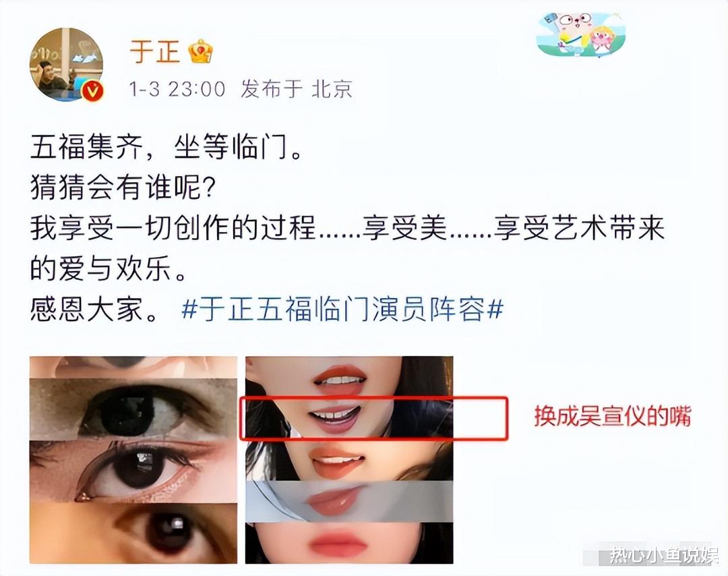This screenshot has height=576, width=728.
Task: Click the middle eye with eyeliner
Action: (x=133, y=471)
